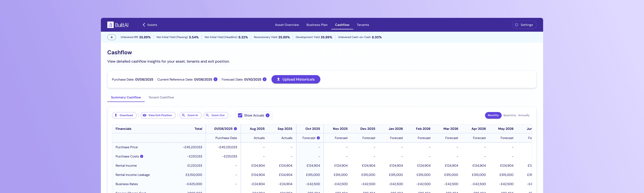Viewport: 644px width, 193px height.
Task: Open info icon next to Current Reference Date
Action: [x=215, y=79]
